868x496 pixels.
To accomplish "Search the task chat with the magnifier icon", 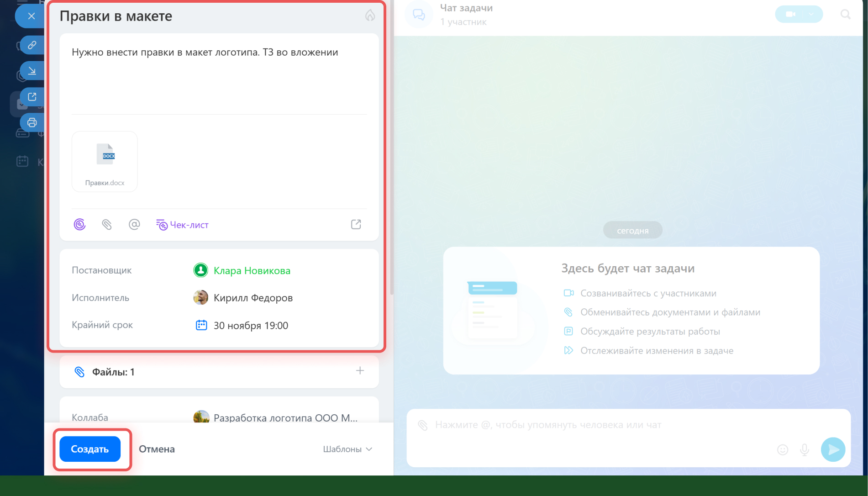I will (846, 15).
